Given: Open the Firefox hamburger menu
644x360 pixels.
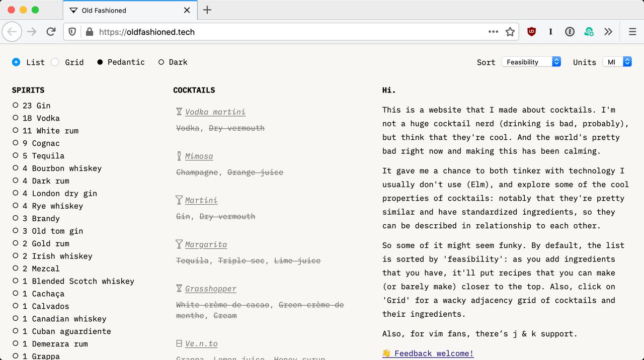Looking at the screenshot, I should [x=632, y=31].
